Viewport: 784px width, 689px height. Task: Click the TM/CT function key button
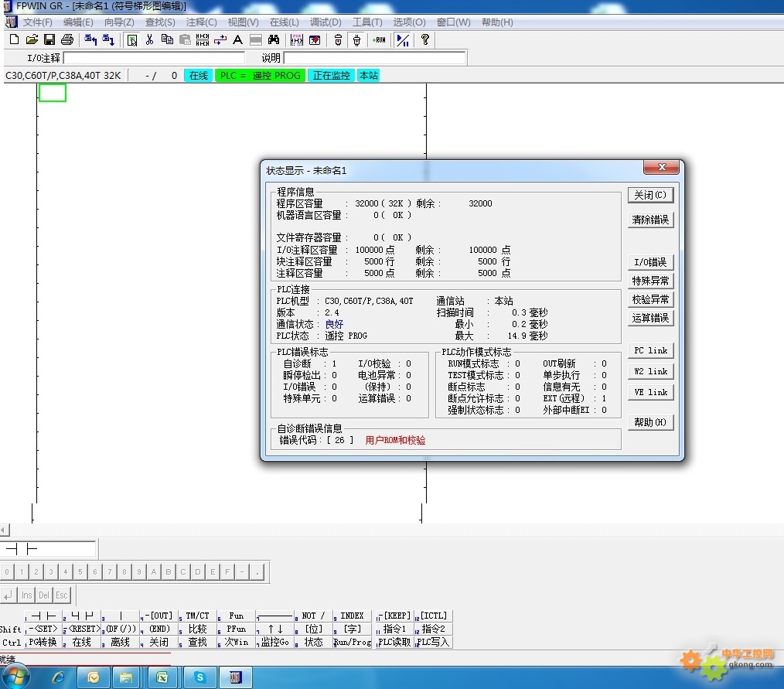(197, 616)
